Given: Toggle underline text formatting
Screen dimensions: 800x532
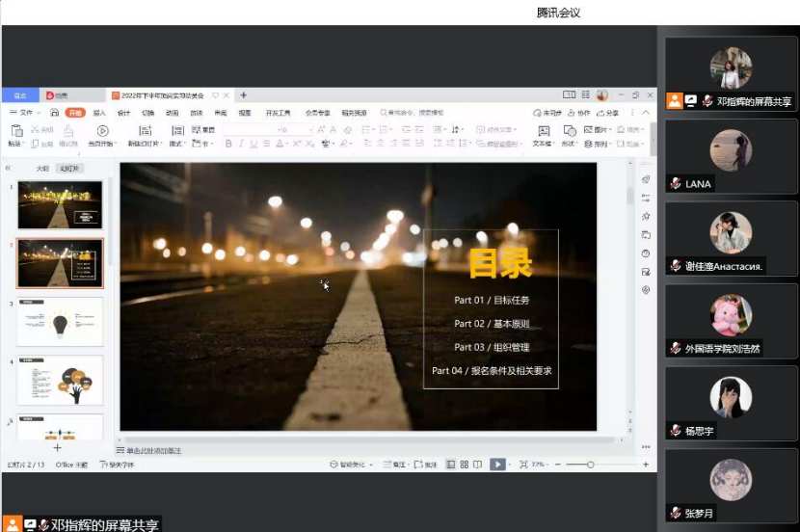Looking at the screenshot, I should [x=255, y=144].
